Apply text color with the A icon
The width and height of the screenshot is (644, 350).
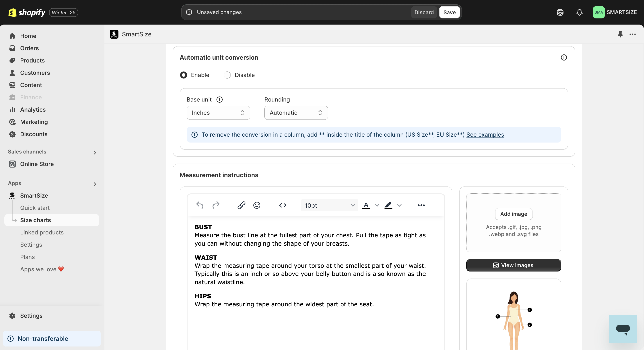point(366,205)
